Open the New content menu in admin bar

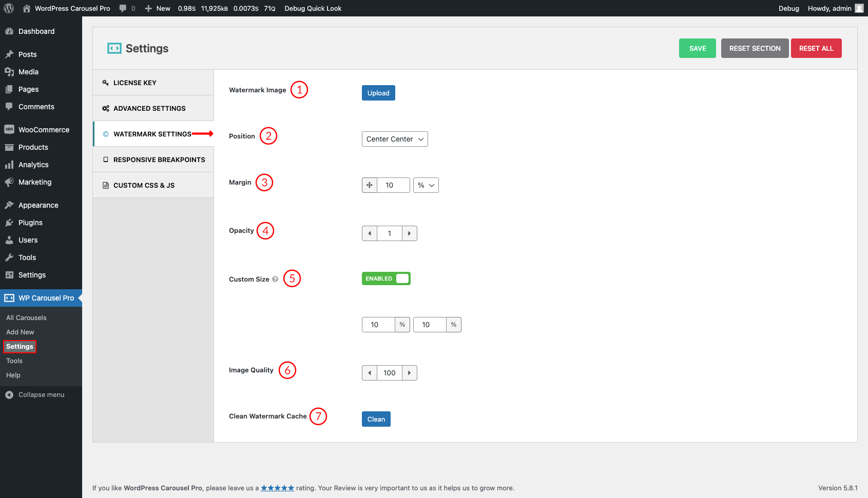(x=158, y=8)
